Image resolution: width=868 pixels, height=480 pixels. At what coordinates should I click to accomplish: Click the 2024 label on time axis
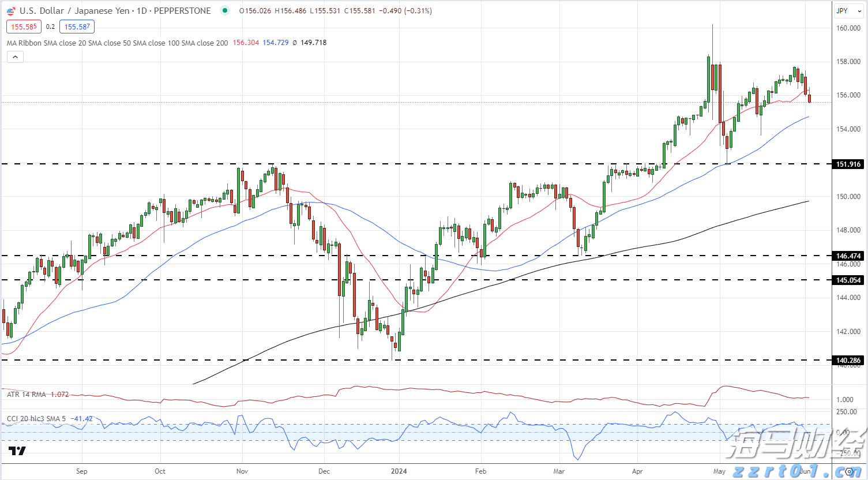(x=399, y=471)
